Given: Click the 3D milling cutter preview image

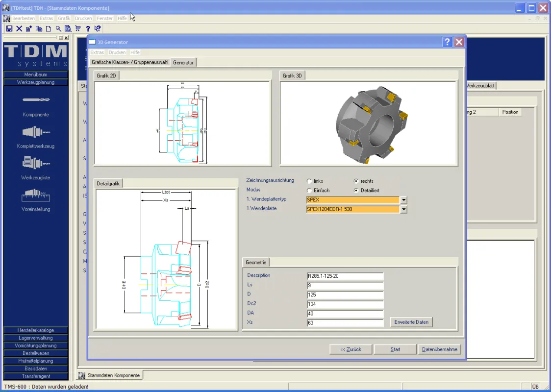Looking at the screenshot, I should [x=372, y=124].
